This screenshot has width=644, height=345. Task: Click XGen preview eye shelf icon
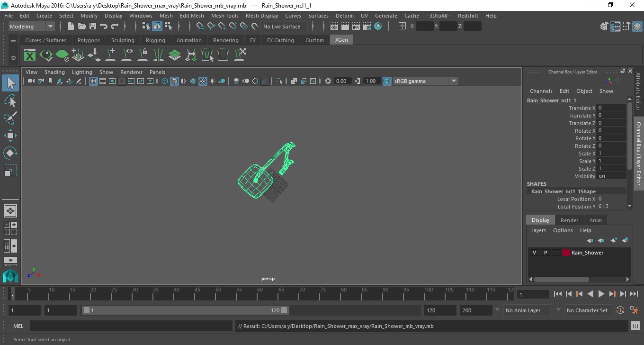[46, 55]
